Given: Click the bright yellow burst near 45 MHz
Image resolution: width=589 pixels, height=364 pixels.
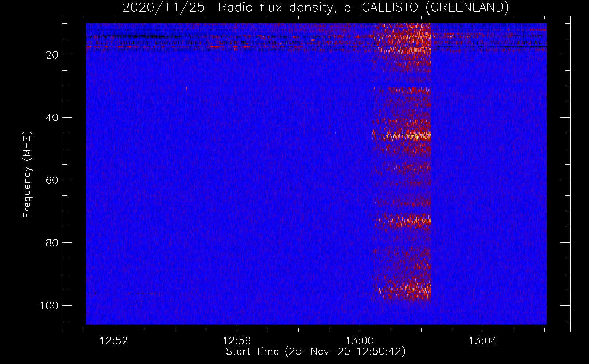Looking at the screenshot, I should click(x=402, y=136).
